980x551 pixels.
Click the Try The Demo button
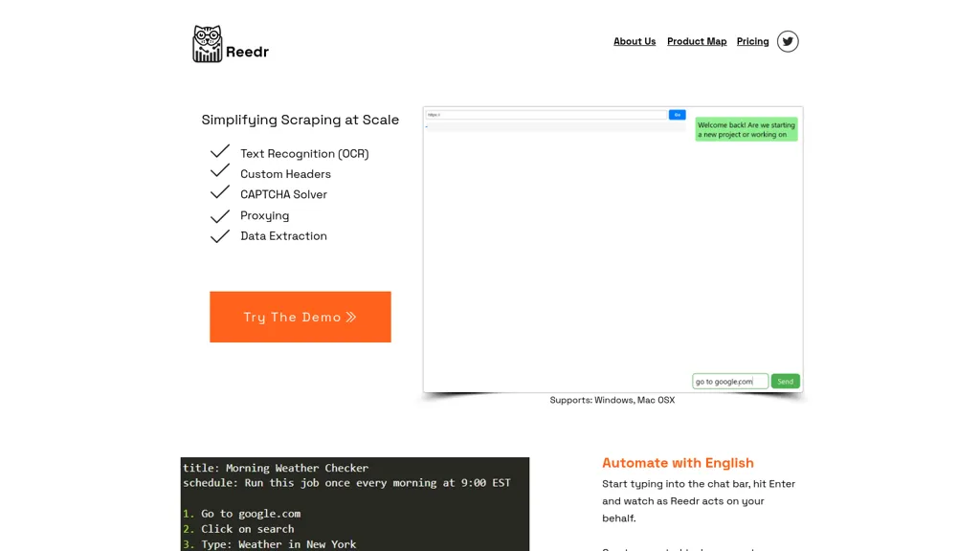tap(300, 317)
